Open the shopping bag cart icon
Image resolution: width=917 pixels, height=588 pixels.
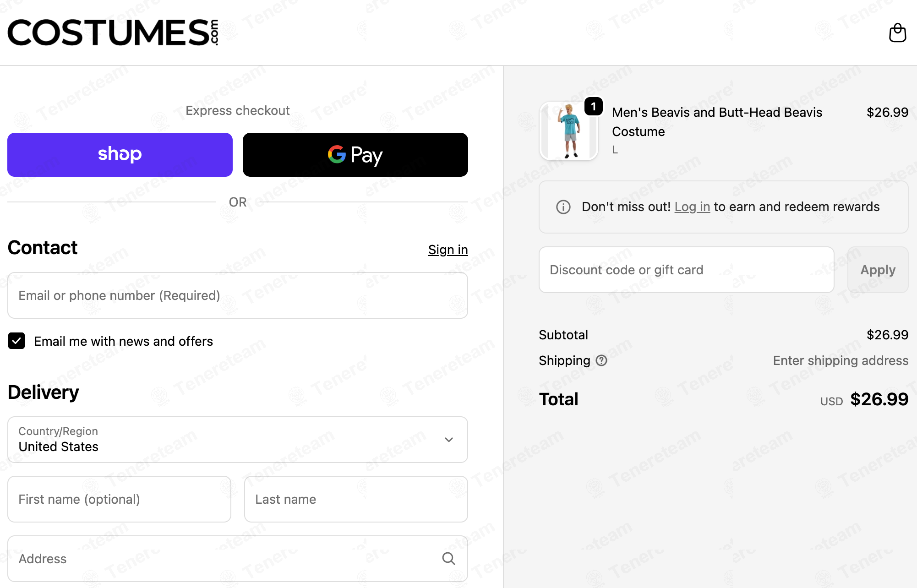tap(897, 33)
